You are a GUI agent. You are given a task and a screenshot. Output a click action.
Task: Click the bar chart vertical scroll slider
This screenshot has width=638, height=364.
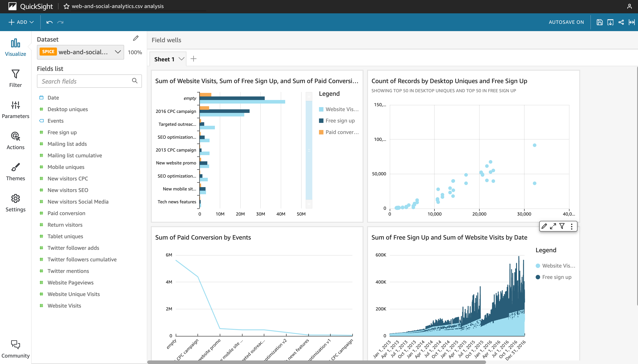point(309,150)
